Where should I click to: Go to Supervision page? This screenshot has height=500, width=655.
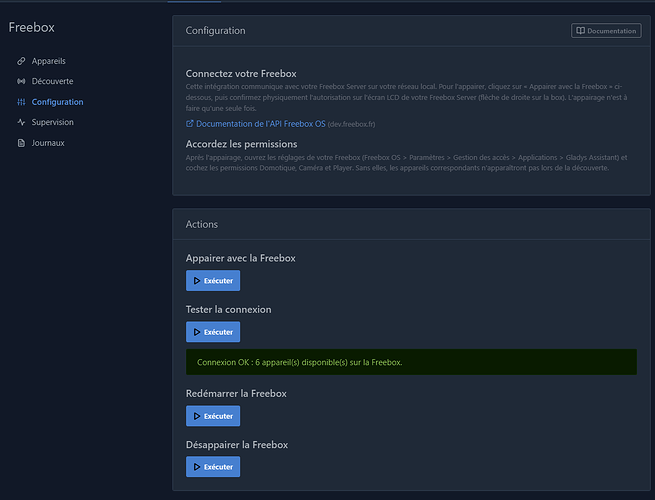52,122
